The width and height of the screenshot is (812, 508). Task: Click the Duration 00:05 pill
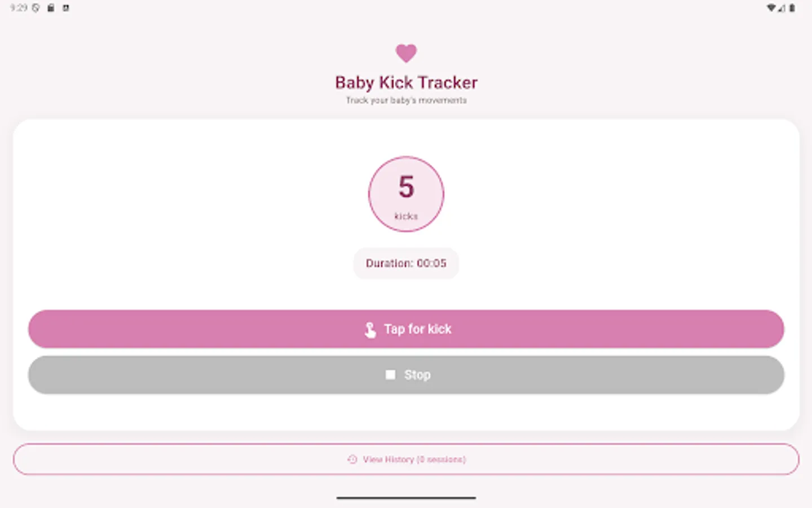(406, 263)
